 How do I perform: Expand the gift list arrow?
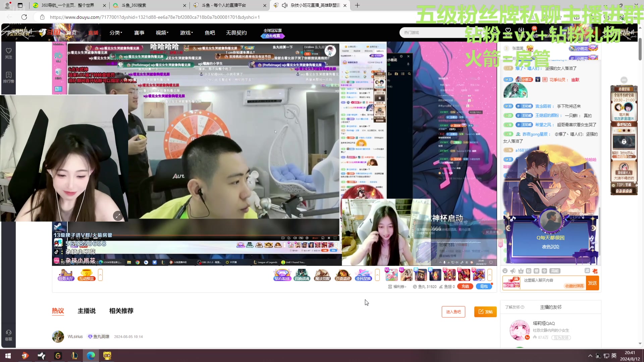[490, 275]
